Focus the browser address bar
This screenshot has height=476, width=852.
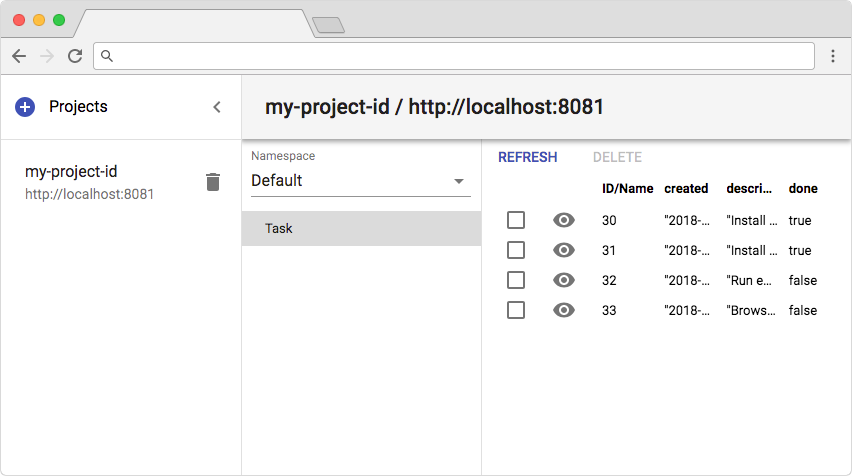(x=460, y=56)
